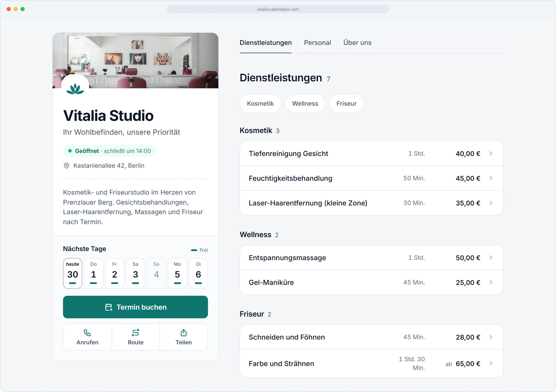This screenshot has height=392, width=556.
Task: Filter services by Friseur chip
Action: (346, 104)
